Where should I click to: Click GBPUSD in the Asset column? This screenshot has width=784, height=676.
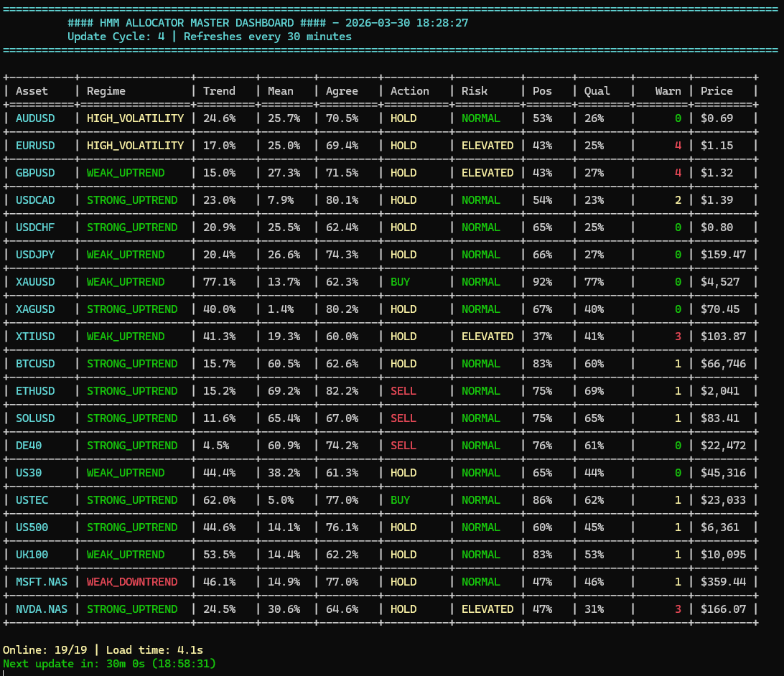pos(35,173)
